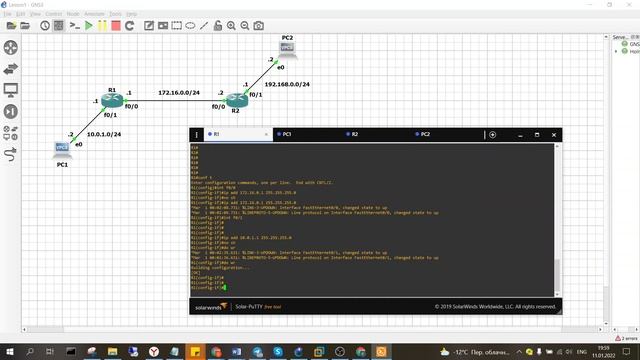Add new Solar-PuTTY session tab

pyautogui.click(x=493, y=135)
